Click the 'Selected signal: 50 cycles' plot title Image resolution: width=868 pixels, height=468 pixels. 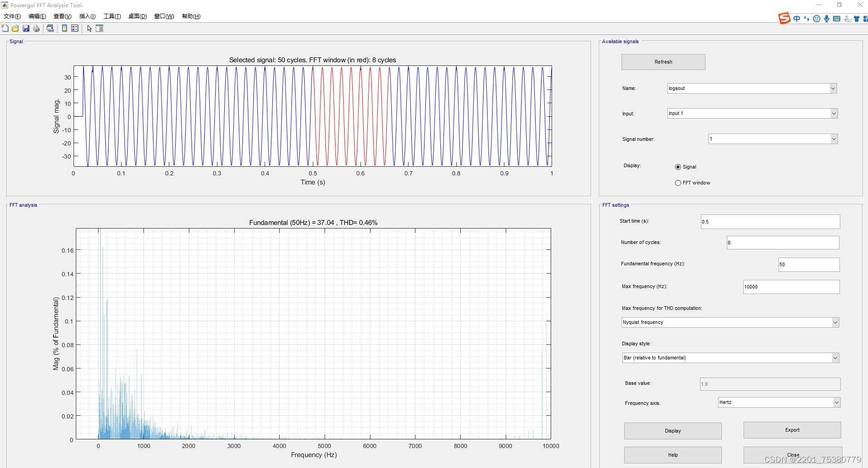pos(312,60)
